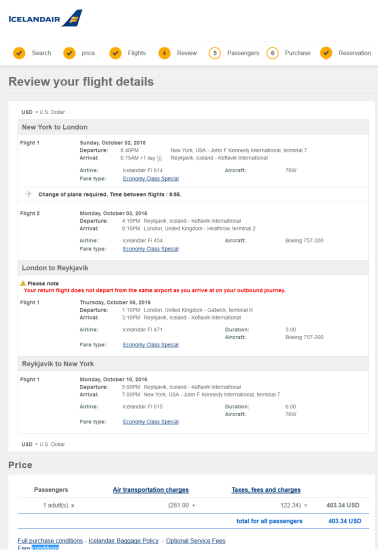Open the Icelandair Baggage Policy link

[124, 541]
